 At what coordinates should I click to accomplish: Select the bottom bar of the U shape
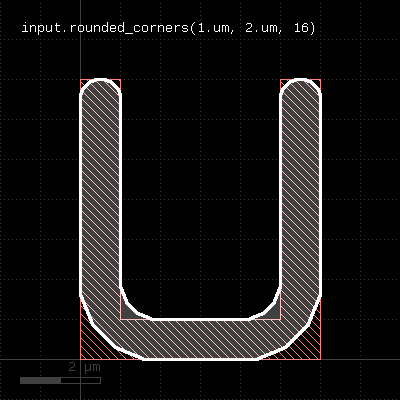pyautogui.click(x=200, y=339)
